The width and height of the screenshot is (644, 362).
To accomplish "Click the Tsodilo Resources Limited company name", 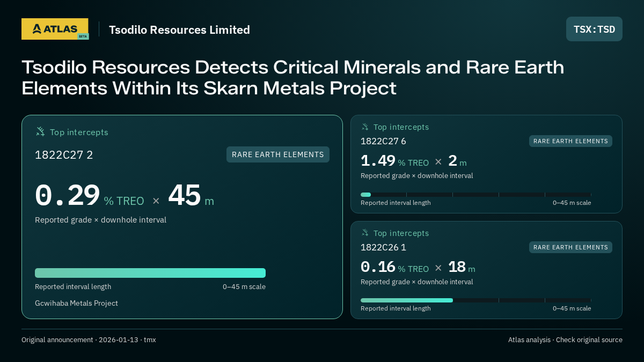I will click(x=179, y=30).
